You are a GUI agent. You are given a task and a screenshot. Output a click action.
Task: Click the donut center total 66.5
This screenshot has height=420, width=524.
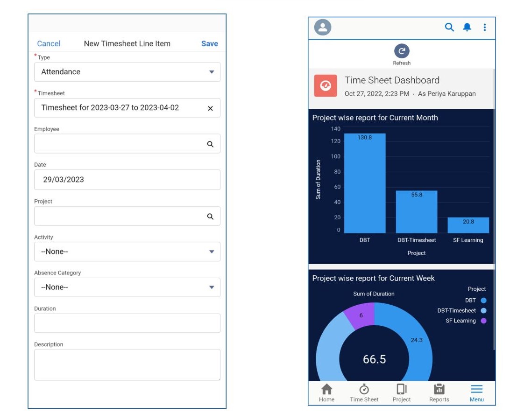[374, 359]
